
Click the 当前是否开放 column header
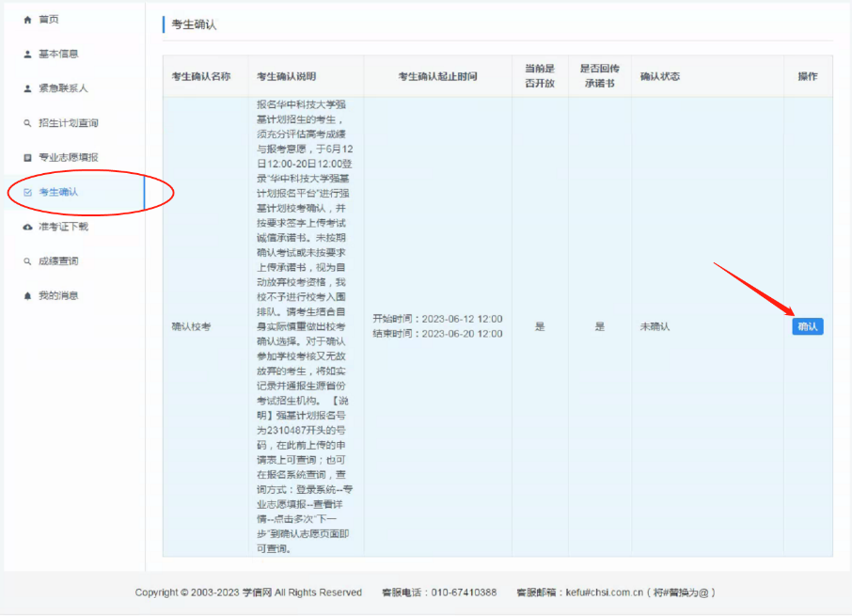[539, 76]
